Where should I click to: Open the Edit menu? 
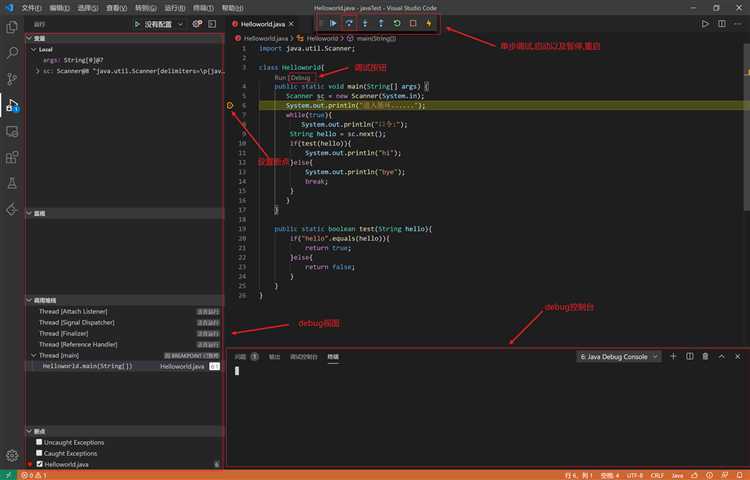[x=59, y=8]
